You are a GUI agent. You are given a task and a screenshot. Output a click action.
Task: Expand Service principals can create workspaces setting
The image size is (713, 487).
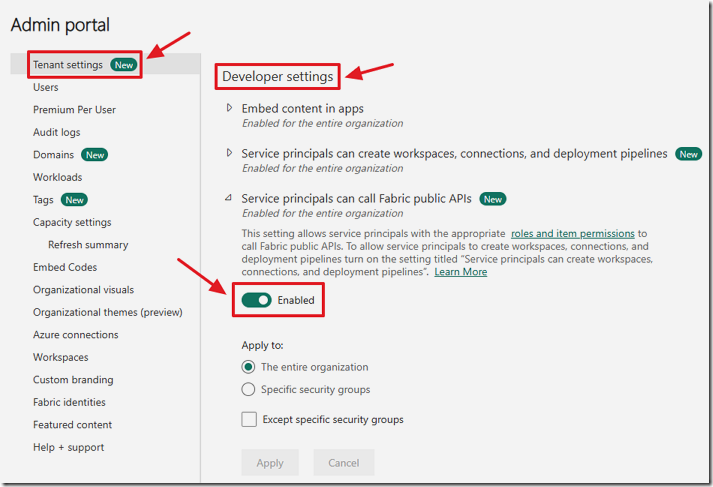pos(229,153)
